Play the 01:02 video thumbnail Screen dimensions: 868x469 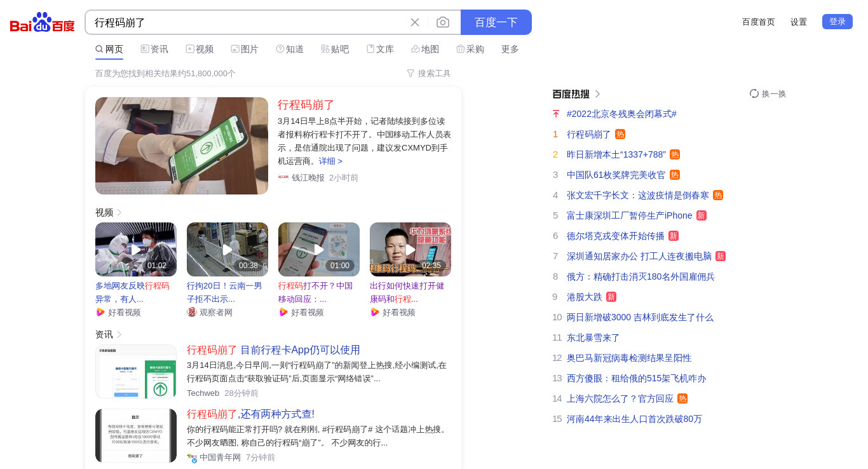[136, 249]
